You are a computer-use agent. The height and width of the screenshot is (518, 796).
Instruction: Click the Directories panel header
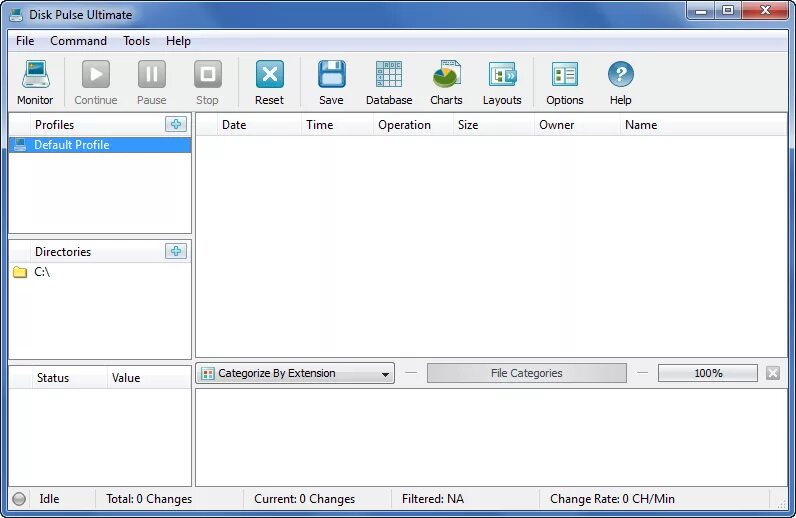click(x=62, y=251)
